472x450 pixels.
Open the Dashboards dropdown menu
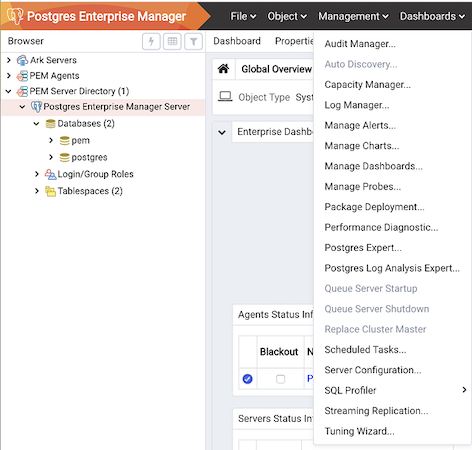(432, 16)
